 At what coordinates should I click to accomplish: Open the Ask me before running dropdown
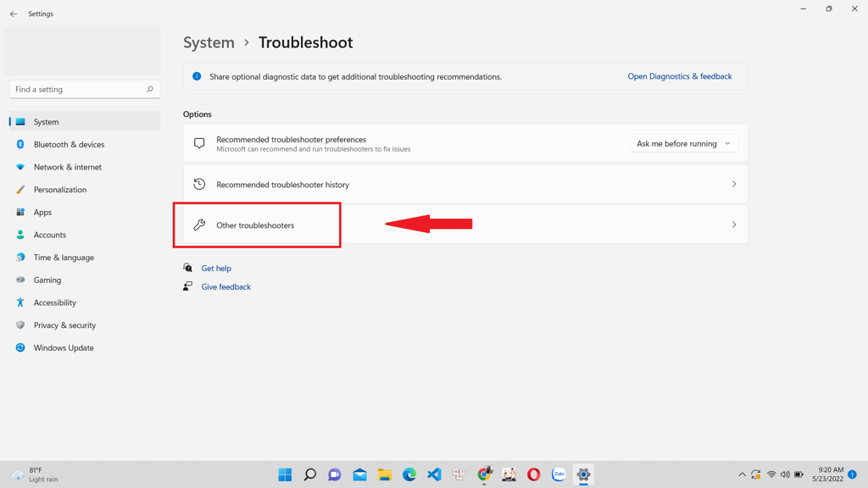684,143
